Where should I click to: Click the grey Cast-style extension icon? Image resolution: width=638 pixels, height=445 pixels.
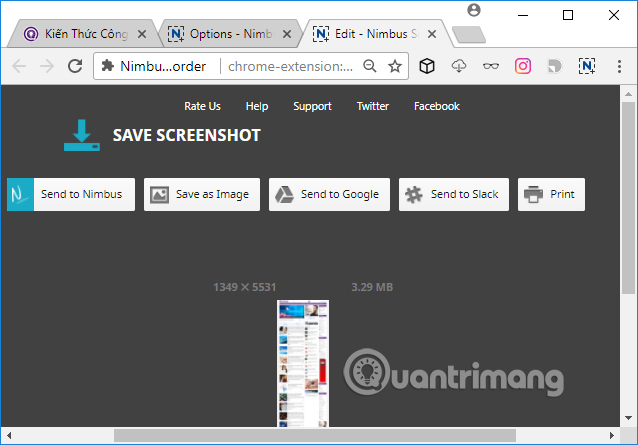point(555,66)
